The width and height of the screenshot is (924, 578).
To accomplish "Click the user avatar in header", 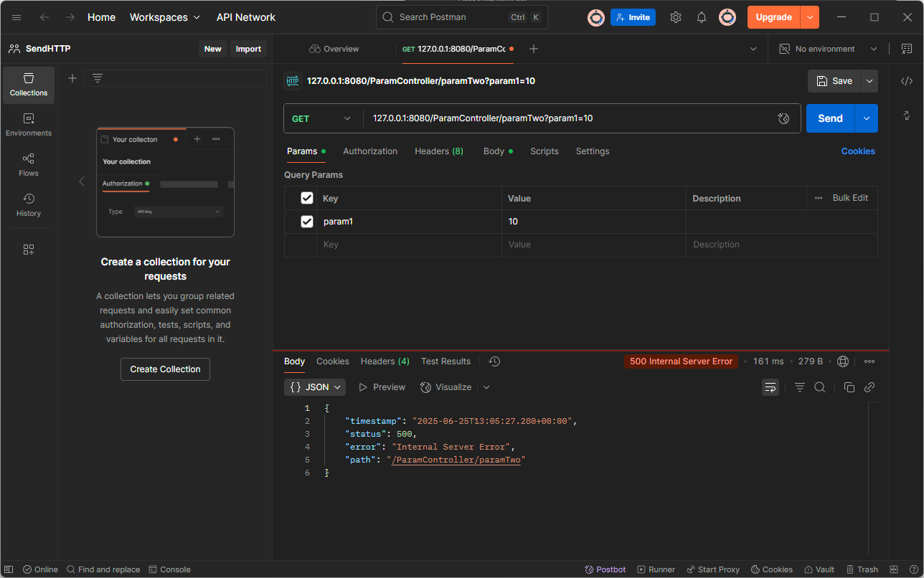I will click(x=727, y=17).
